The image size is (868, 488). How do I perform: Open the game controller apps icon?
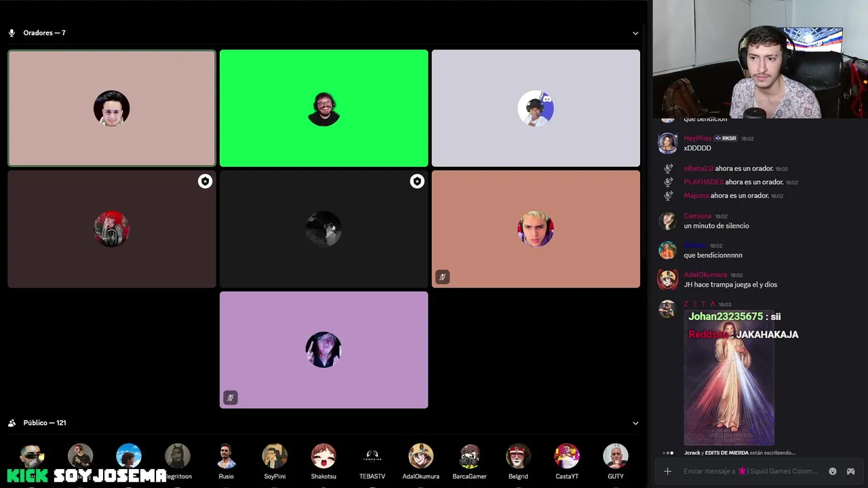850,471
